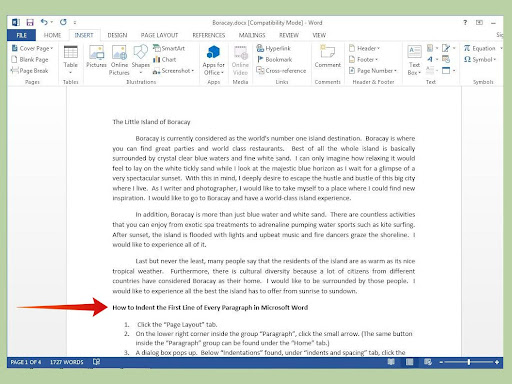Image resolution: width=512 pixels, height=384 pixels.
Task: Open the REVIEW tab
Action: (x=289, y=35)
